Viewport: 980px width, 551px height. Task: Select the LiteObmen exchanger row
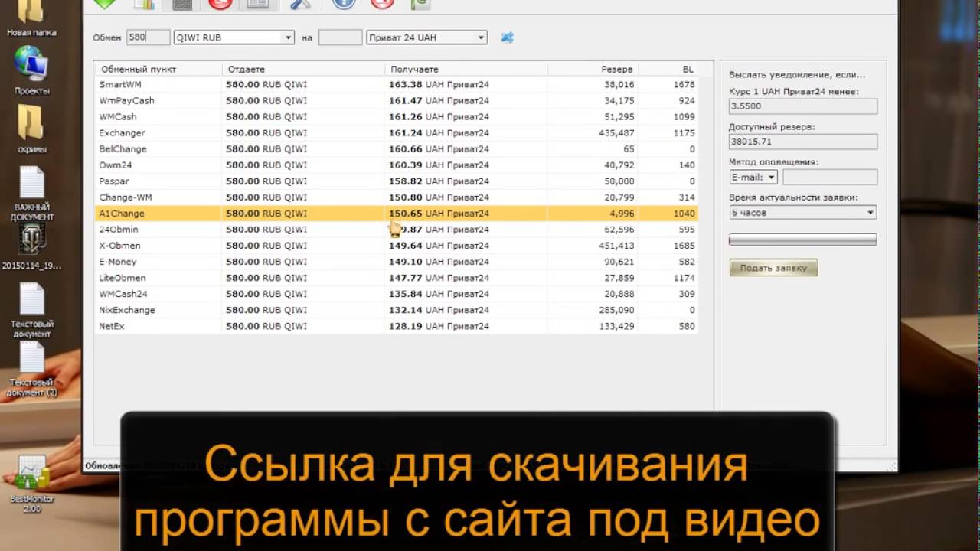[x=396, y=277]
